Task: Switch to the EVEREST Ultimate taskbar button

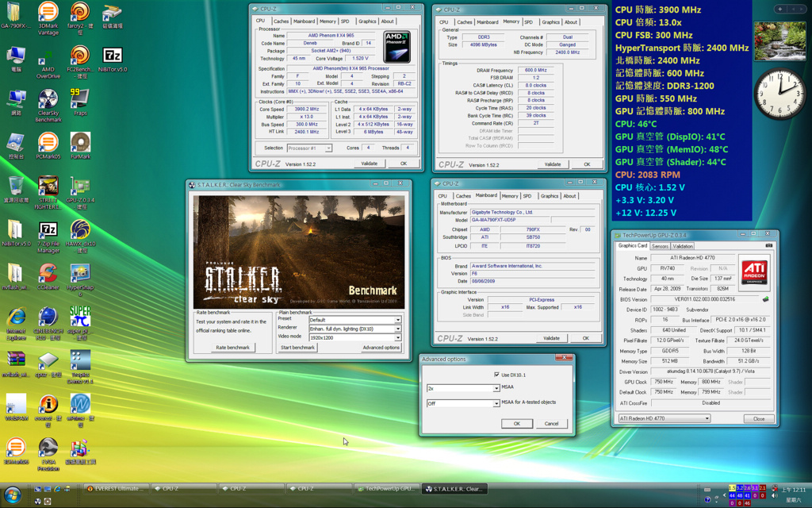Action: coord(117,488)
